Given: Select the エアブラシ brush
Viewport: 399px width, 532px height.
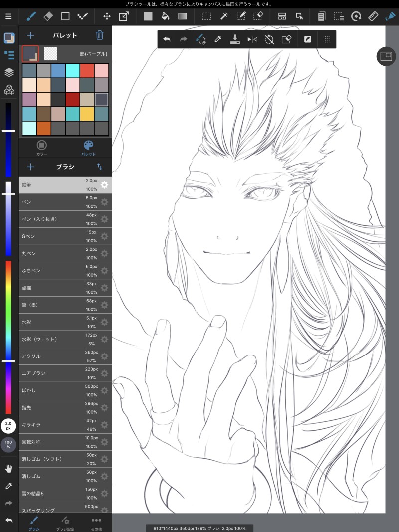Looking at the screenshot, I should click(65, 373).
